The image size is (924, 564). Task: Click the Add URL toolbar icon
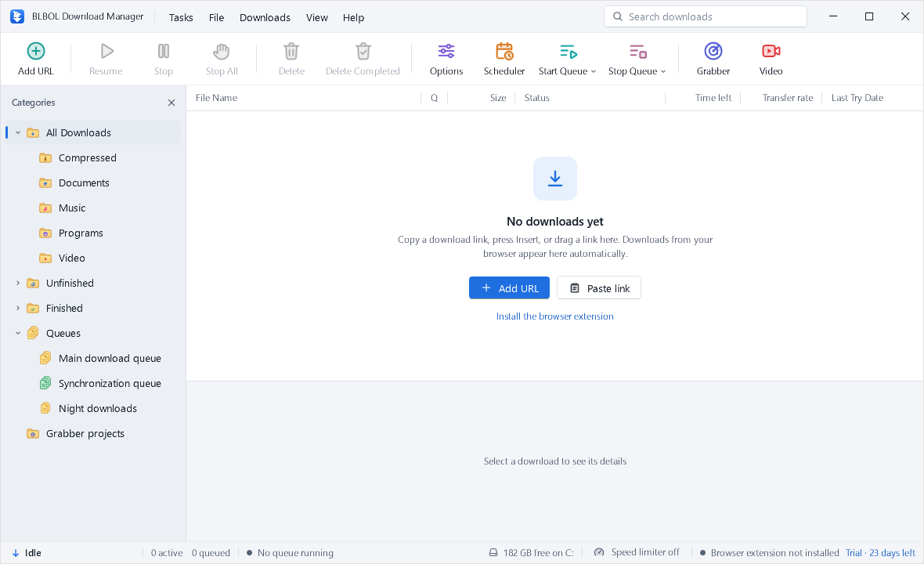coord(36,52)
